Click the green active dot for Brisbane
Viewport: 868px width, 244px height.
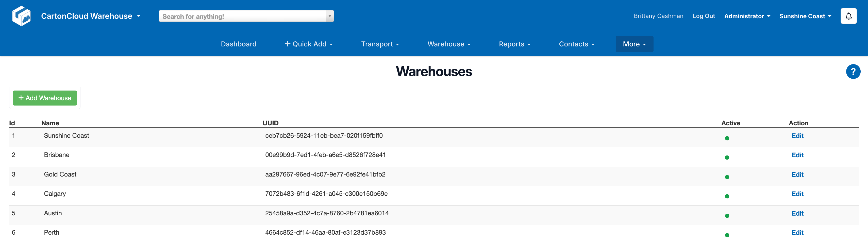point(727,158)
